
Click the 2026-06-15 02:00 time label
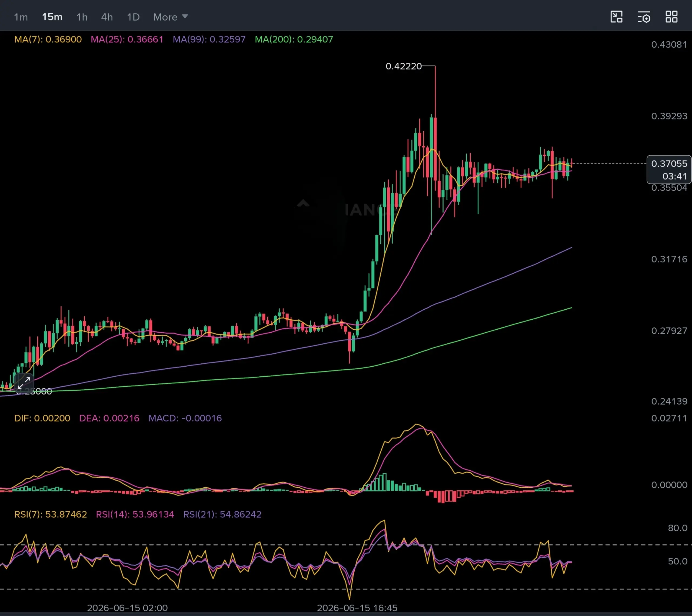[127, 608]
